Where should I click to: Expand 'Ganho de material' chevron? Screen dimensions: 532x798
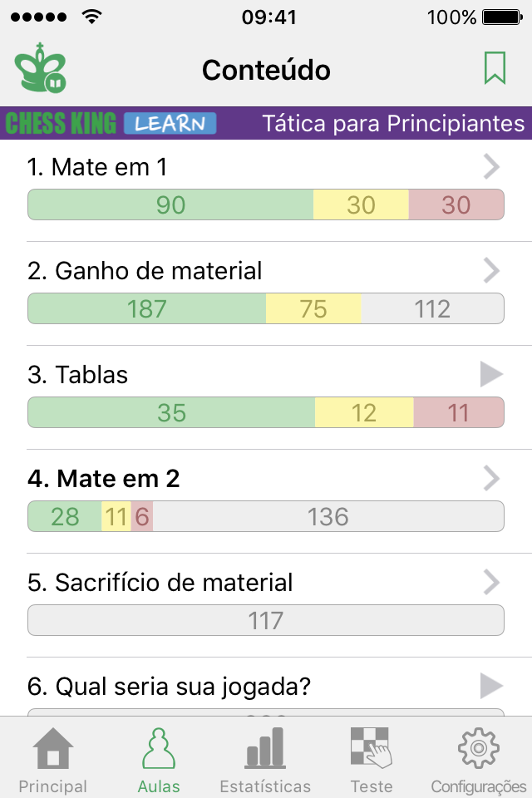pyautogui.click(x=491, y=270)
